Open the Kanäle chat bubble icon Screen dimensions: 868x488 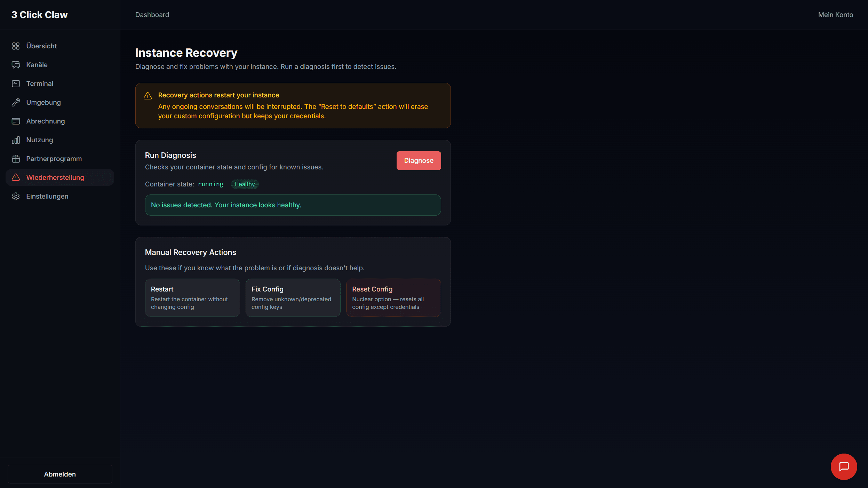pyautogui.click(x=16, y=65)
